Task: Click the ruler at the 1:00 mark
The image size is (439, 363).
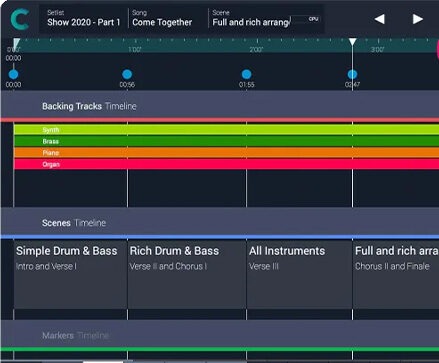Action: tap(135, 49)
